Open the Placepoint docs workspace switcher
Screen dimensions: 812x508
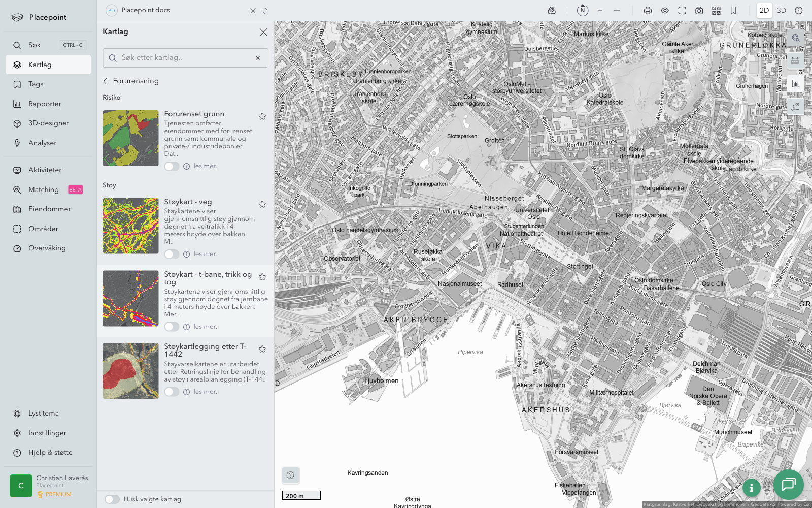pyautogui.click(x=265, y=11)
